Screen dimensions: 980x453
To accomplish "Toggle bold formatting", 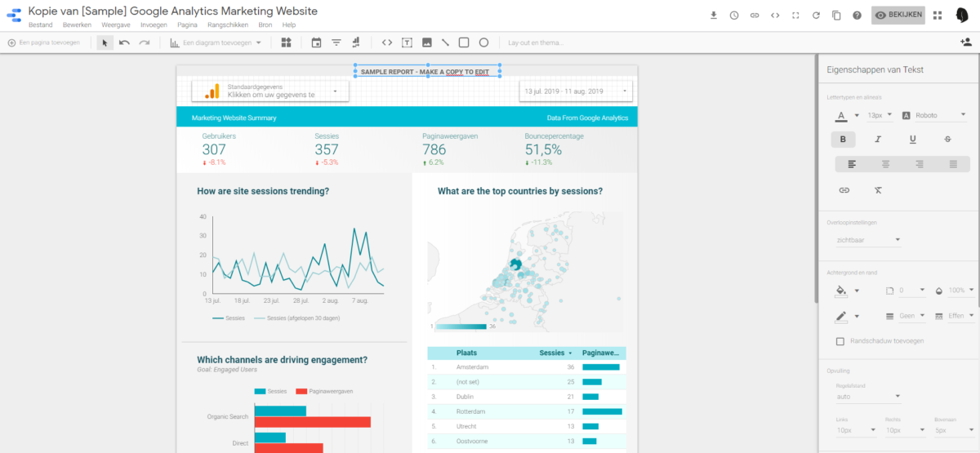I will (844, 140).
